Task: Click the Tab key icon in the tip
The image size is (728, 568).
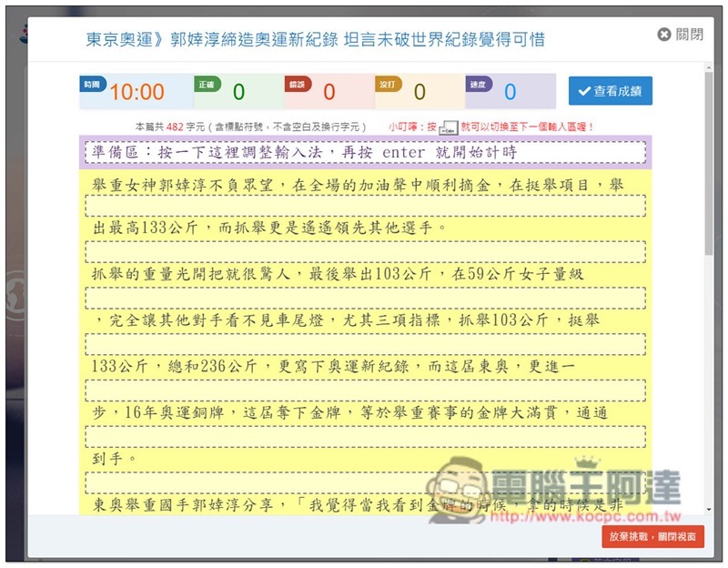Action: click(x=449, y=127)
